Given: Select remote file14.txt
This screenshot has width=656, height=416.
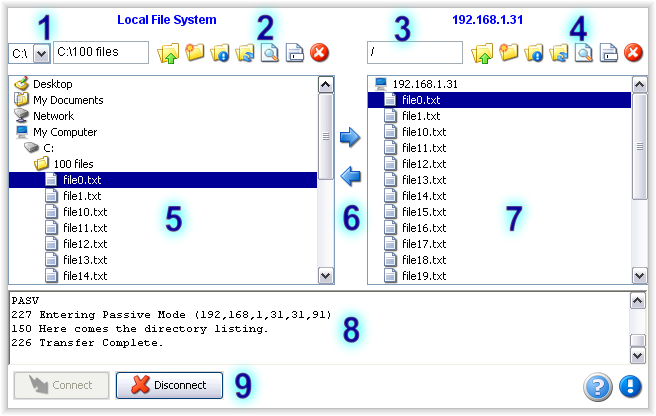Looking at the screenshot, I should click(424, 196).
